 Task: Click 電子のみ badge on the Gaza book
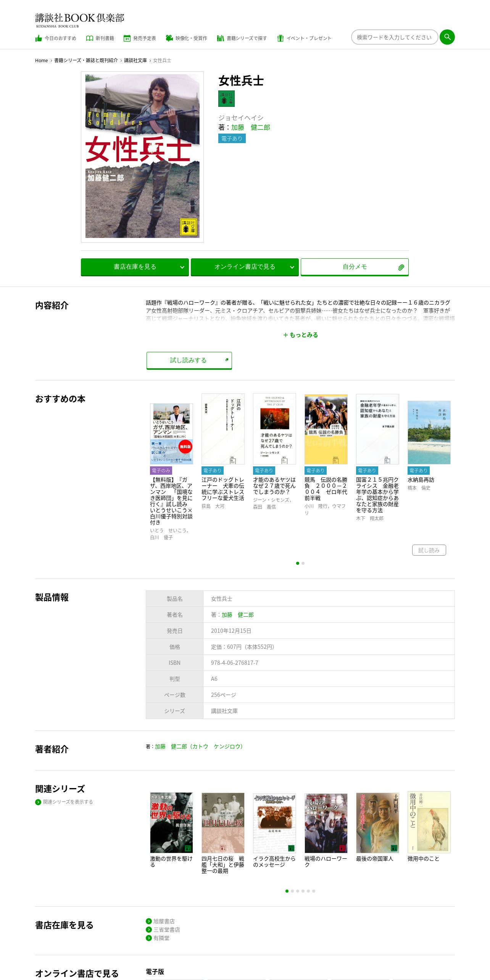click(161, 471)
